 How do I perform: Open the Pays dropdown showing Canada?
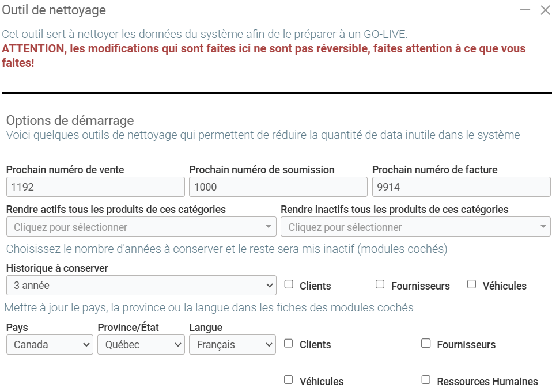(50, 345)
